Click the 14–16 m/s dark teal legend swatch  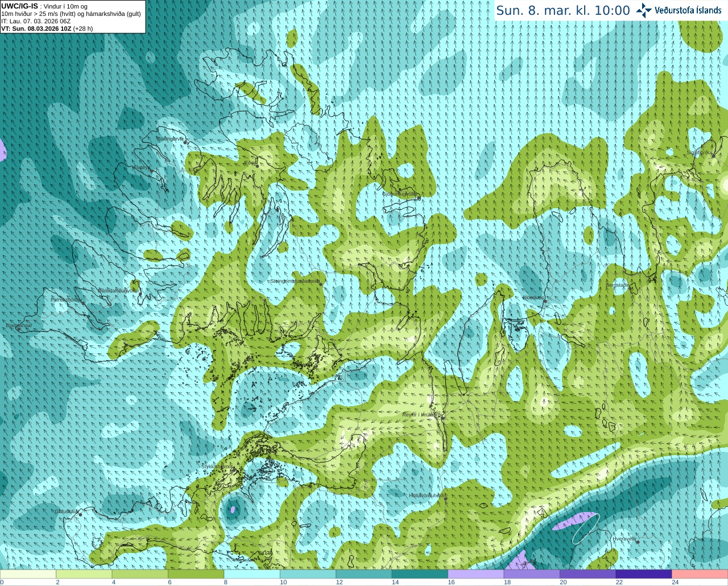[x=420, y=574]
